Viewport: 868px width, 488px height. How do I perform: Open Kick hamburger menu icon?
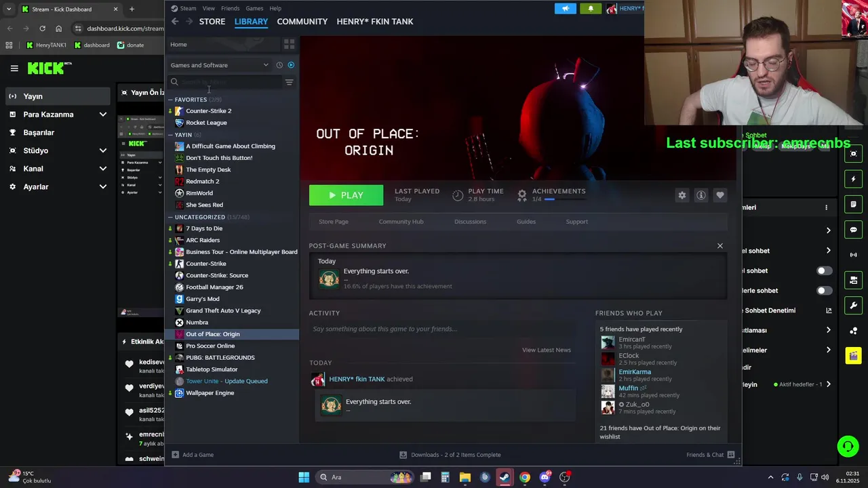pos(14,68)
